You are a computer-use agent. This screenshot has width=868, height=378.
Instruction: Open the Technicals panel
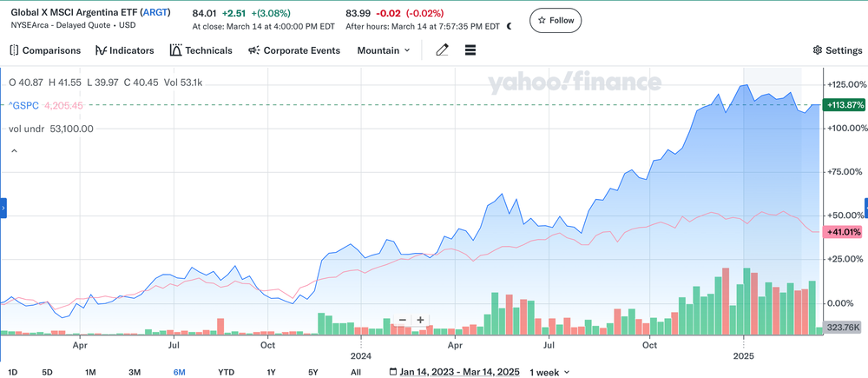[201, 50]
